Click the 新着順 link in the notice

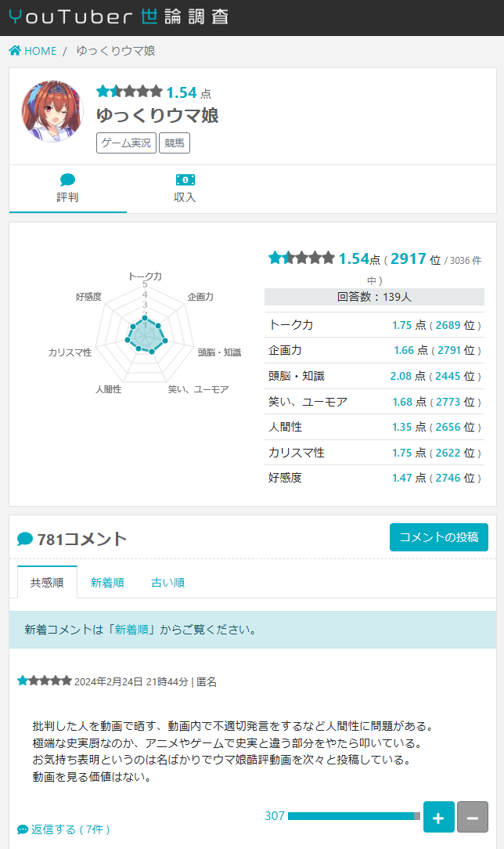(132, 630)
